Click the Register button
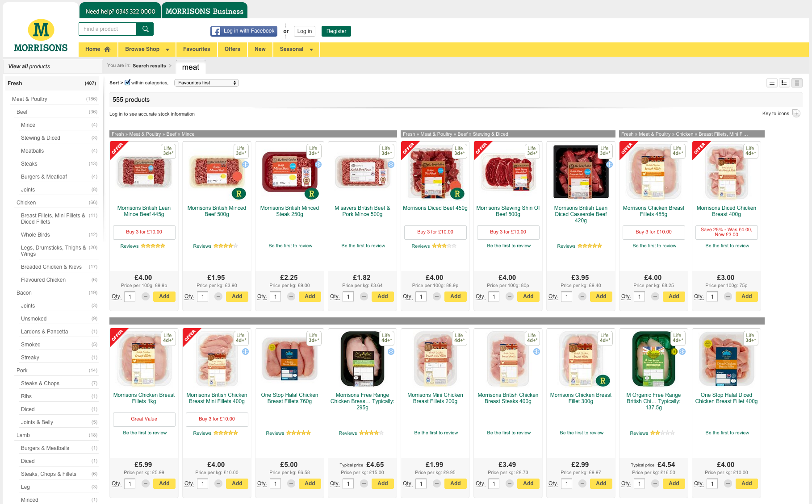Image resolution: width=812 pixels, height=504 pixels. pyautogui.click(x=336, y=31)
